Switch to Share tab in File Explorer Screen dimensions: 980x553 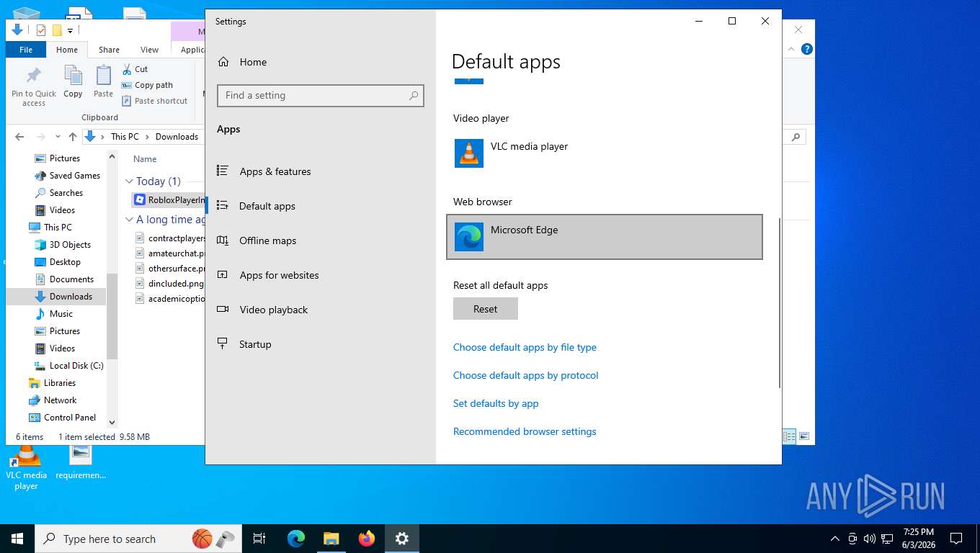click(x=109, y=50)
